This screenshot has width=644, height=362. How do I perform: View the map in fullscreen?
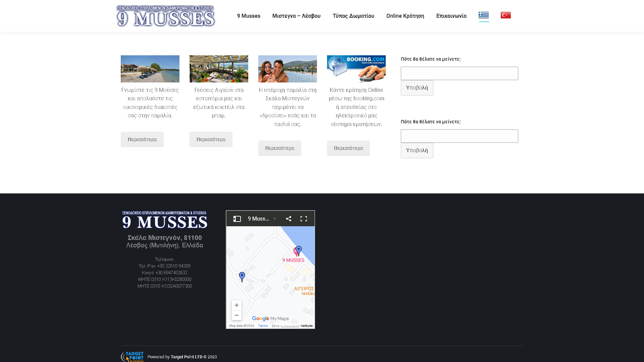click(304, 219)
